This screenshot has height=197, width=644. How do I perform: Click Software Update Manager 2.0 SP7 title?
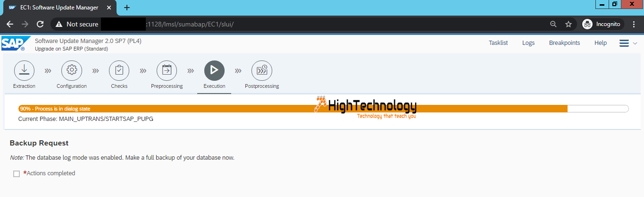[x=88, y=41]
